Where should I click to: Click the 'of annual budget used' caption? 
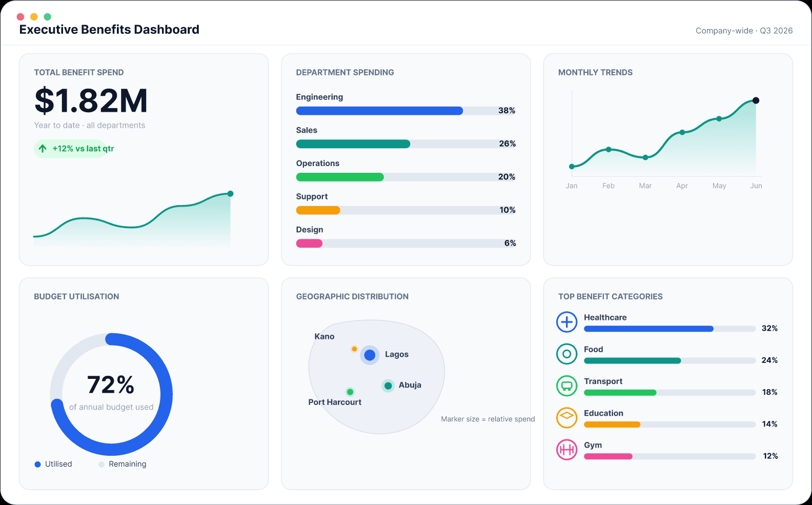point(111,407)
